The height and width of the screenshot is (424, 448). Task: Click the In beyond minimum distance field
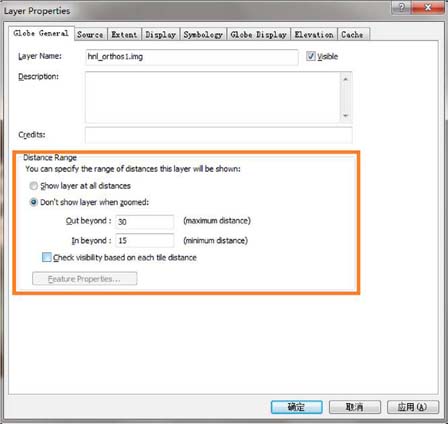pyautogui.click(x=145, y=240)
